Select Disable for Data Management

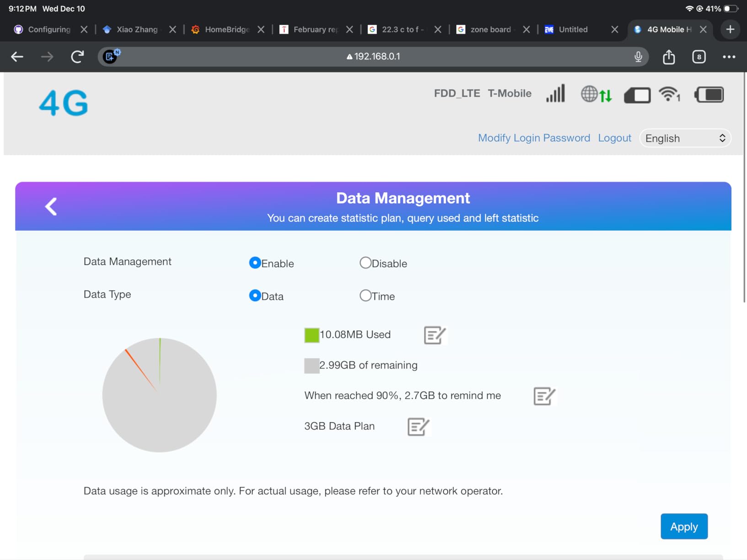[x=365, y=263]
